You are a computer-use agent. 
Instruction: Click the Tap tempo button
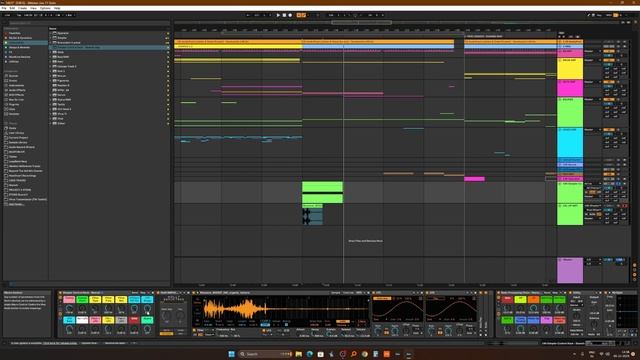coord(19,15)
